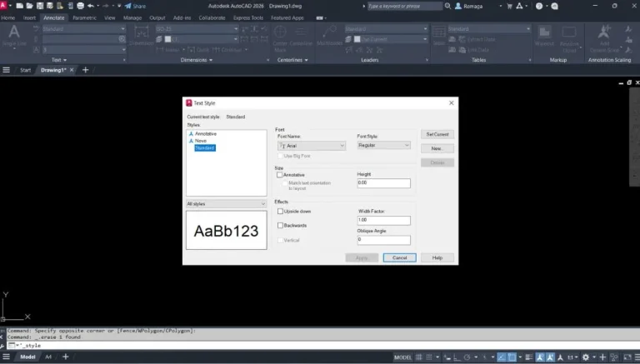Screen dimensions: 640x364
Task: Switch to the Home ribbon tab
Action: [x=7, y=18]
